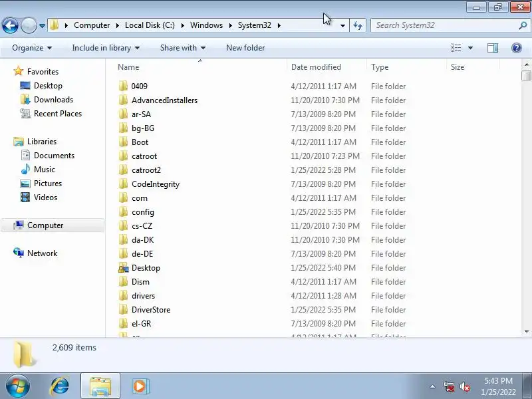The width and height of the screenshot is (532, 399).
Task: Select the Desktop folder icon in file list
Action: 124,268
